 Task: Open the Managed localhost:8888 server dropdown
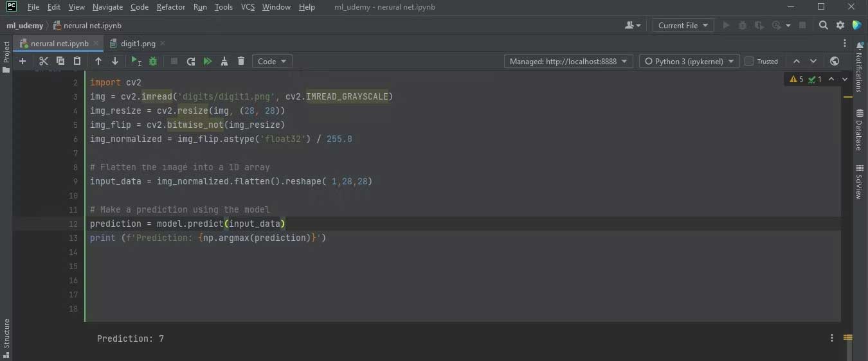568,61
